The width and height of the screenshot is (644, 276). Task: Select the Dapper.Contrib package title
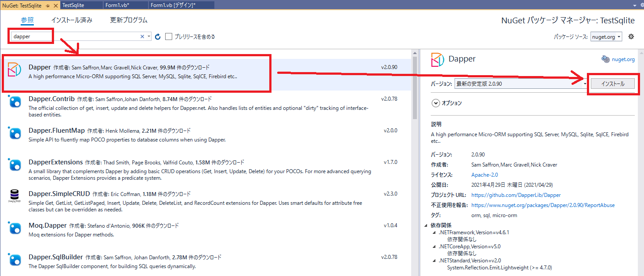(x=52, y=99)
